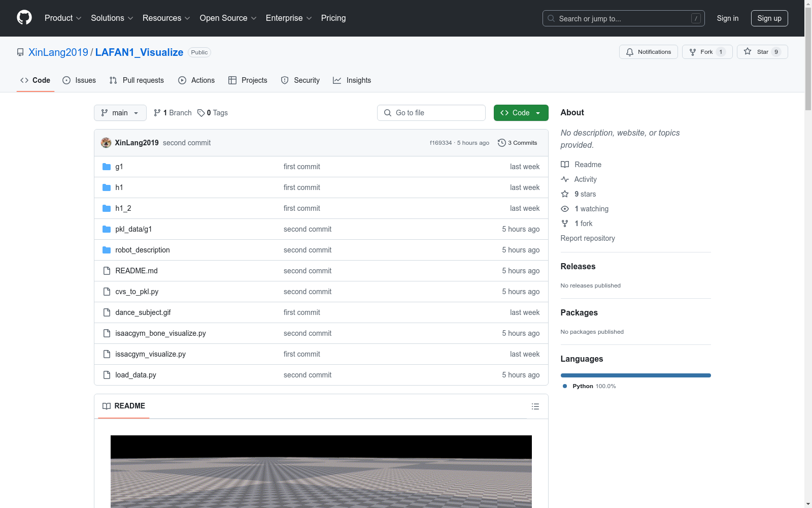812x508 pixels.
Task: Open the main branch selector dropdown
Action: [120, 113]
